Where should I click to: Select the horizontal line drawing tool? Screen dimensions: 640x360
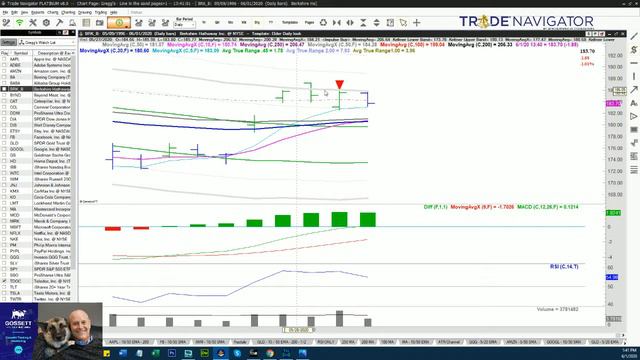[x=634, y=63]
